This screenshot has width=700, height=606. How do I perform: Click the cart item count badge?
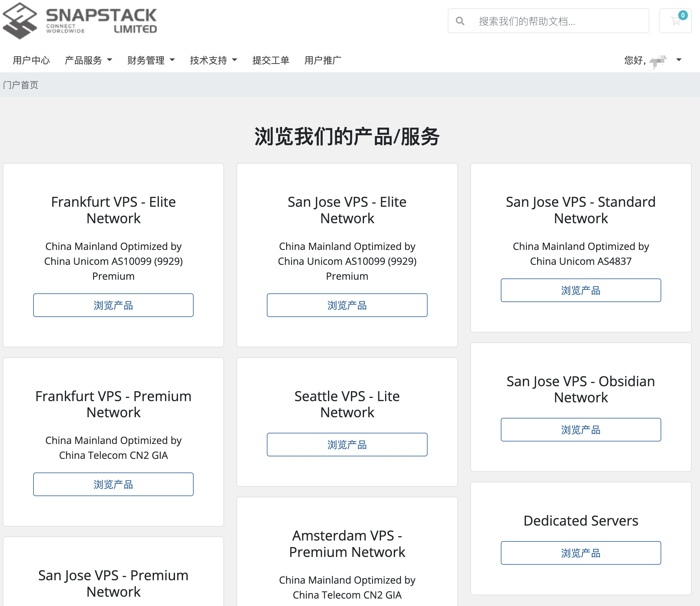[x=683, y=15]
